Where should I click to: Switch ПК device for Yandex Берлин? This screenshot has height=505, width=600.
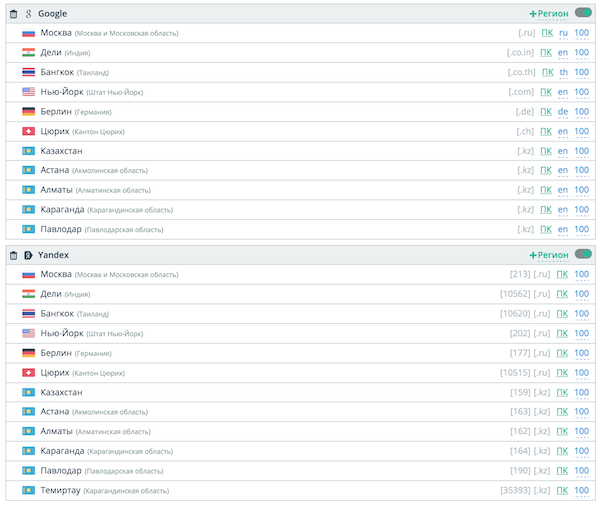click(562, 353)
